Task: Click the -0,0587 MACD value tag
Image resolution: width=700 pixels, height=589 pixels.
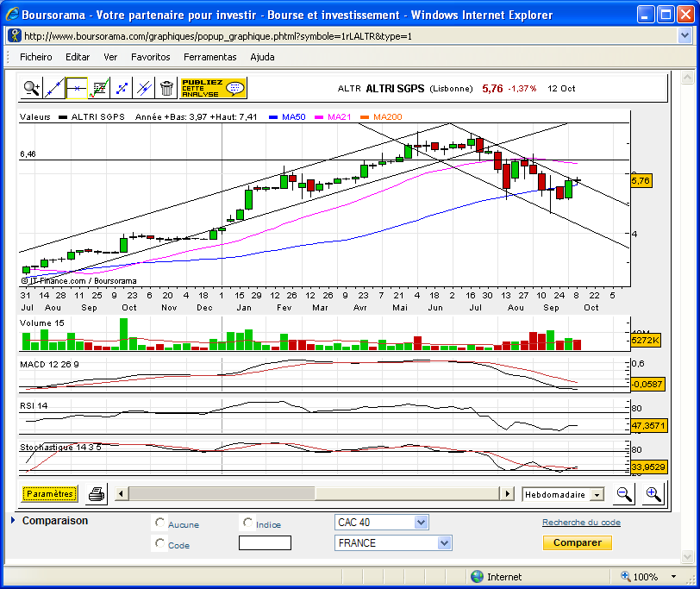Action: (x=647, y=384)
